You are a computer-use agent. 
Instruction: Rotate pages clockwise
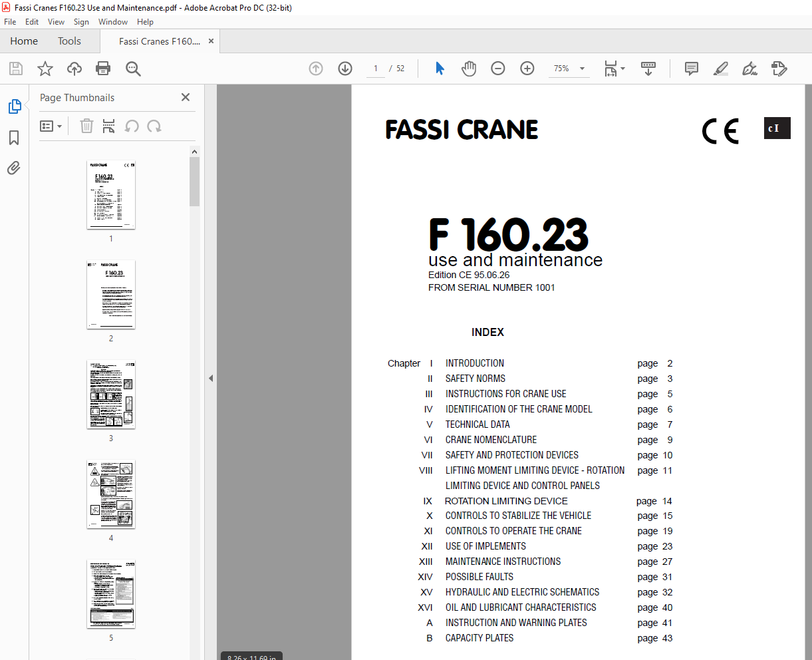click(x=154, y=126)
